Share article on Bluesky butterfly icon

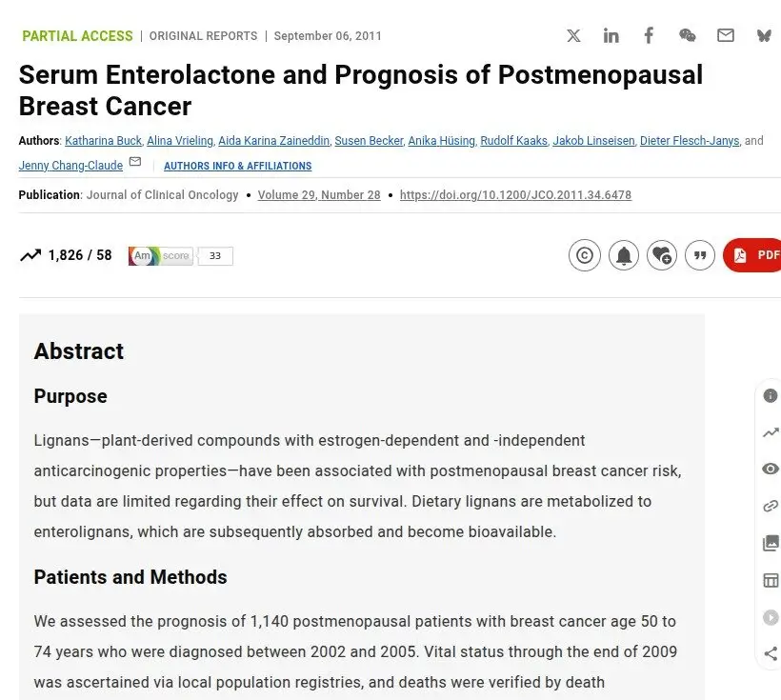pyautogui.click(x=764, y=35)
